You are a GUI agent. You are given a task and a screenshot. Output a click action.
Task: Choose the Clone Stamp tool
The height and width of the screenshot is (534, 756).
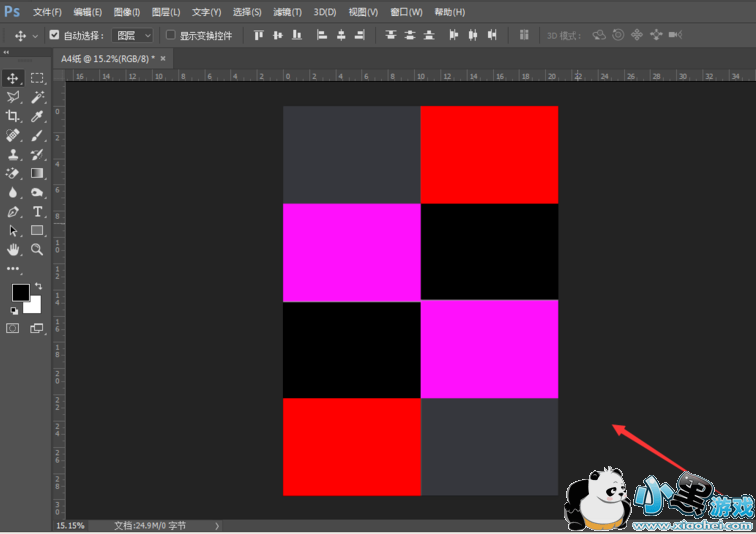(13, 154)
